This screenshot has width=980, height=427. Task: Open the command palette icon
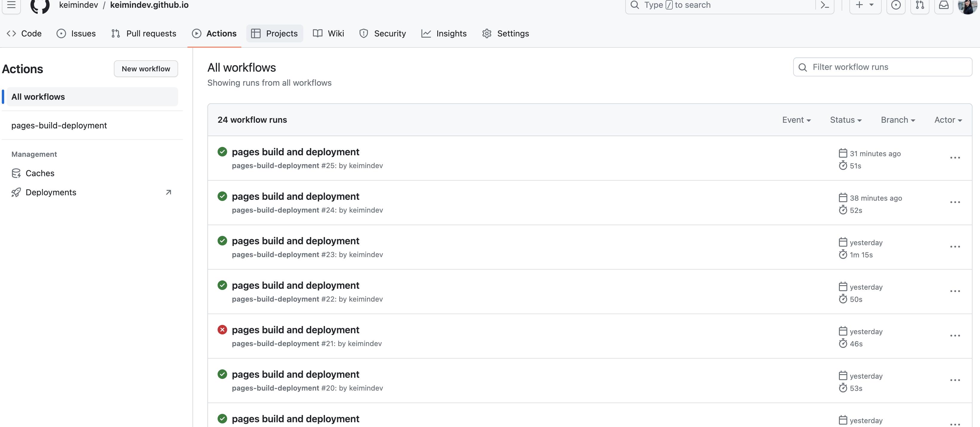coord(824,5)
